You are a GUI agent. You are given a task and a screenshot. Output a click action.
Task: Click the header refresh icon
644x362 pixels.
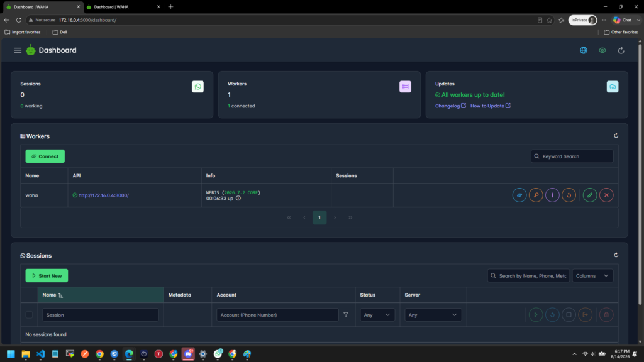[x=621, y=50]
